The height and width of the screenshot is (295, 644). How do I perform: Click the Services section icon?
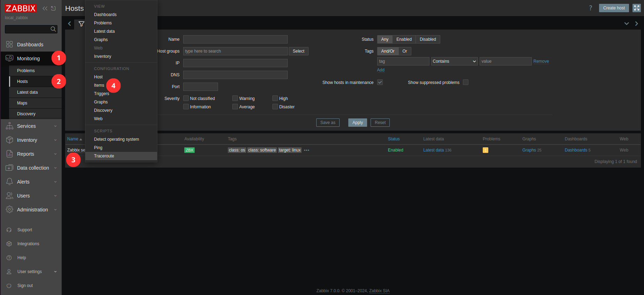[x=9, y=126]
